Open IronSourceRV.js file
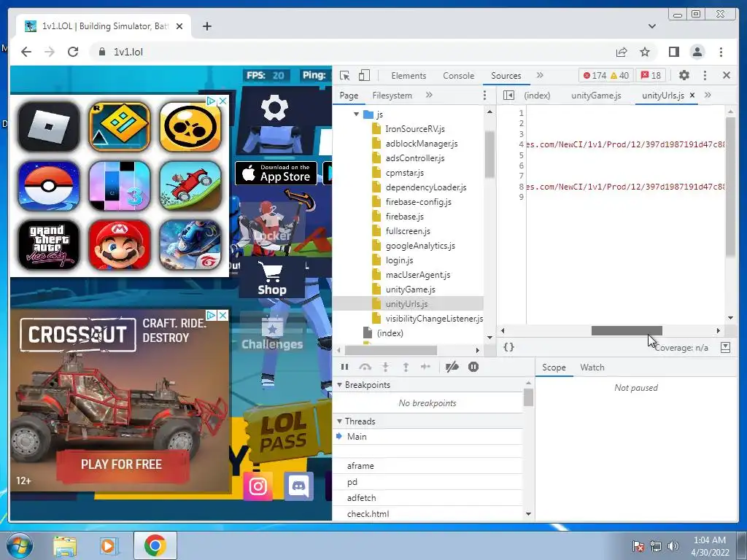Screen dimensions: 747x560 415,129
